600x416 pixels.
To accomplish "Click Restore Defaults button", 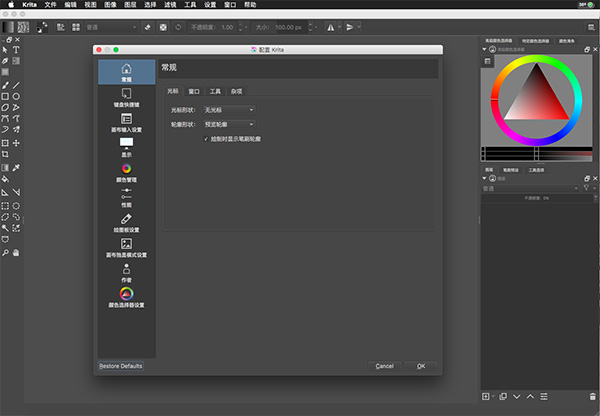I will click(x=121, y=366).
